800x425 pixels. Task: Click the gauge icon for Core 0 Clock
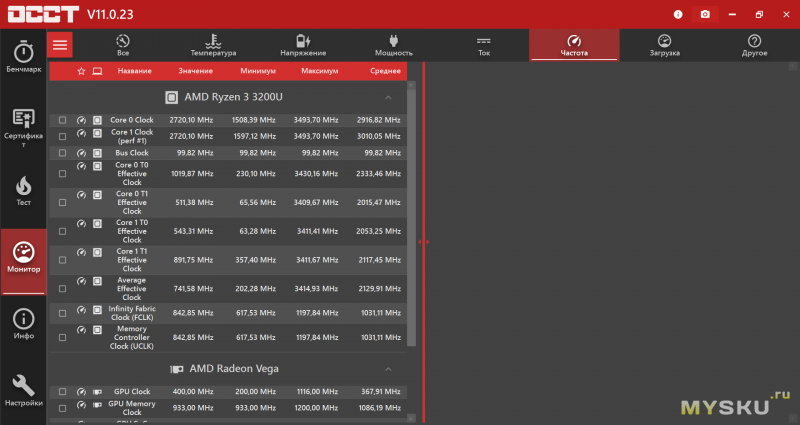(81, 120)
